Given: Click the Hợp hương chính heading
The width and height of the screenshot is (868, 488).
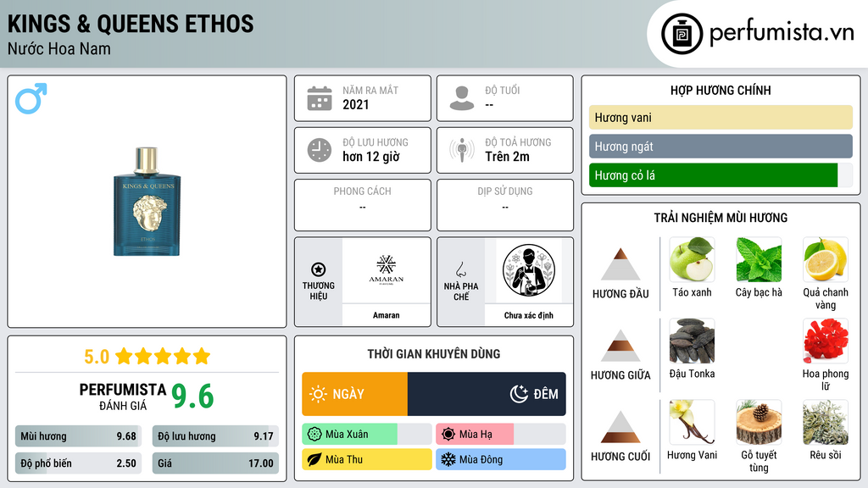Looking at the screenshot, I should click(x=721, y=90).
